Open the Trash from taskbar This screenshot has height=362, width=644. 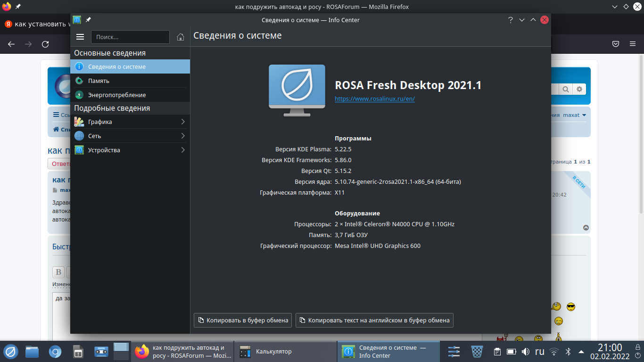point(477,352)
